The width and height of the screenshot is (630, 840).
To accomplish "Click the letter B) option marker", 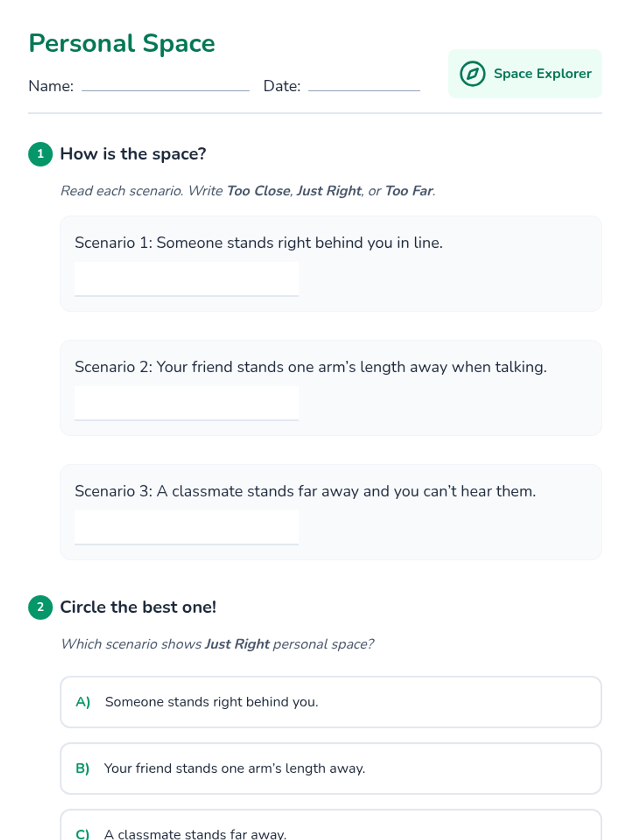I will pos(82,768).
